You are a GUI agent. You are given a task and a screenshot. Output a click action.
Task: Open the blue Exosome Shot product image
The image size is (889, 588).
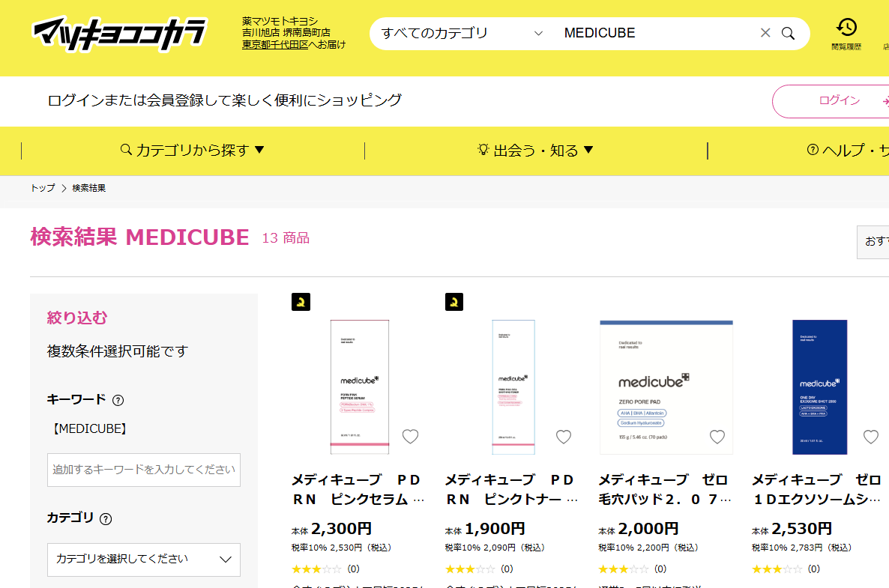point(820,387)
